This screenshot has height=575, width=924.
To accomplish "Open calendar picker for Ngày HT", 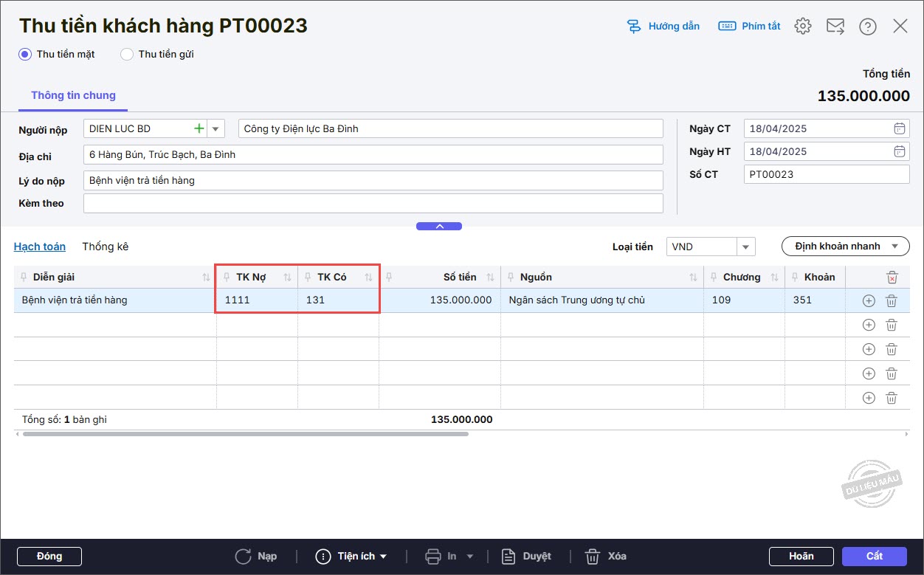I will point(899,151).
